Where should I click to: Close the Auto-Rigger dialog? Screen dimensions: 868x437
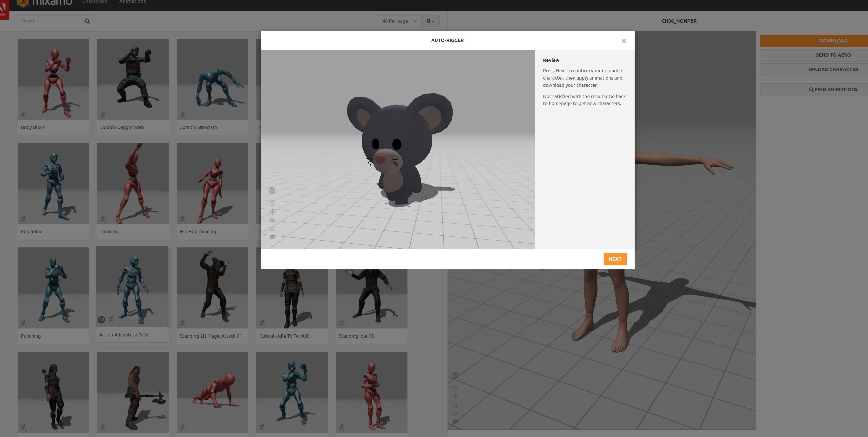pos(624,41)
